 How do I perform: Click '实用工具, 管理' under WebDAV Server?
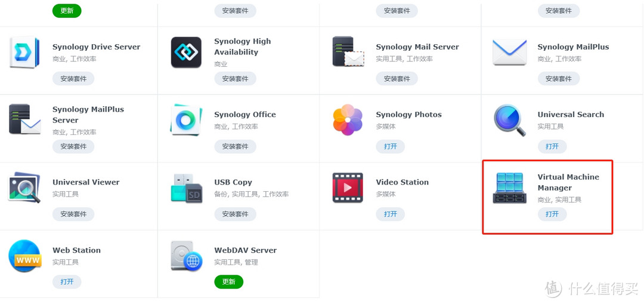point(236,262)
